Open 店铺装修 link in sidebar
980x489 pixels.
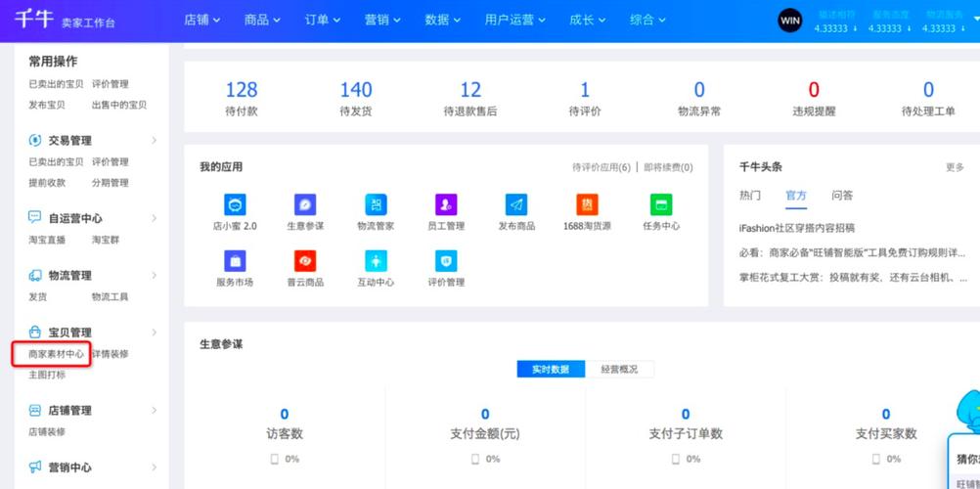[47, 431]
